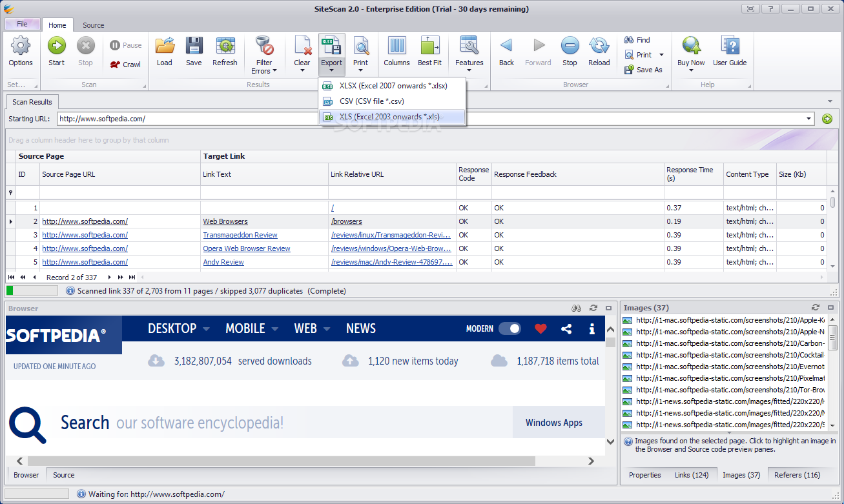
Task: Click the Starting URL input field
Action: pyautogui.click(x=431, y=119)
